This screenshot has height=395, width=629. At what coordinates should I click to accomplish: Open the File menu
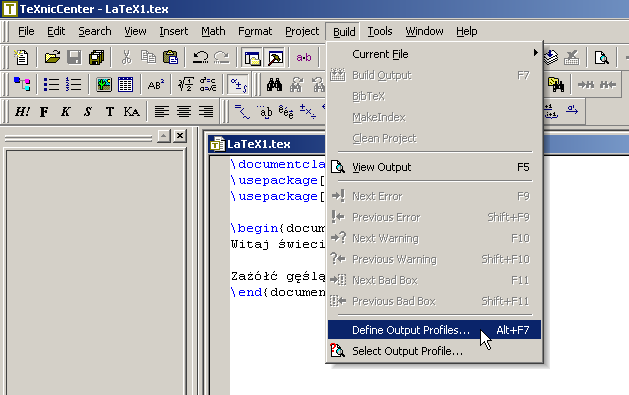point(26,31)
